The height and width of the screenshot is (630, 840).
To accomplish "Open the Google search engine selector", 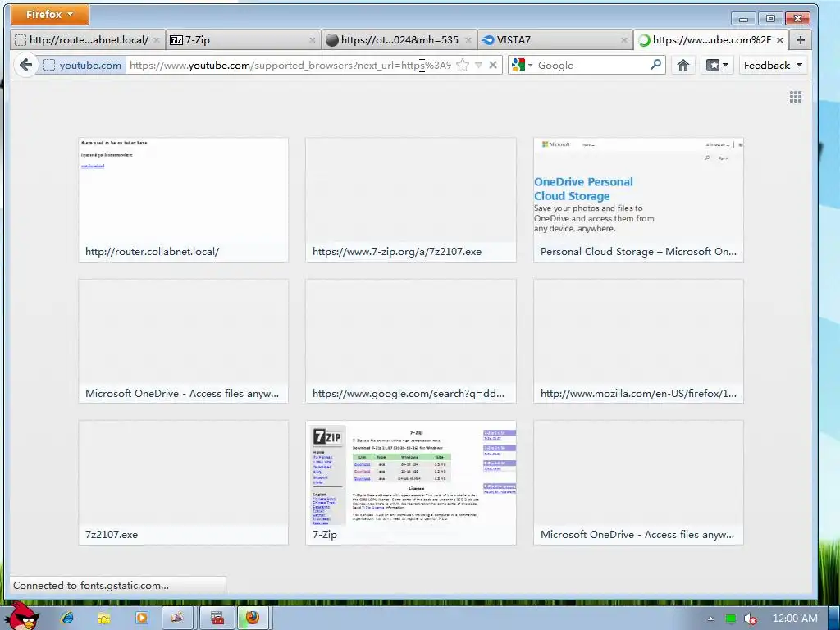I will 522,66.
